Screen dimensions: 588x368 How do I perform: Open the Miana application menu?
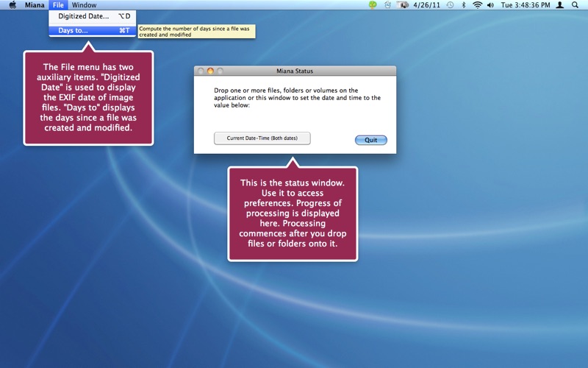pos(35,5)
